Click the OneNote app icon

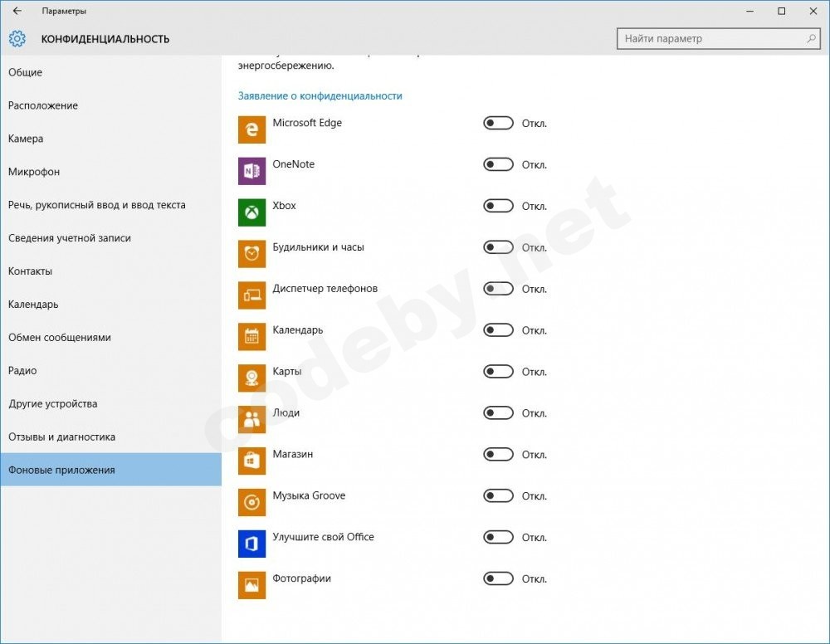pos(251,171)
